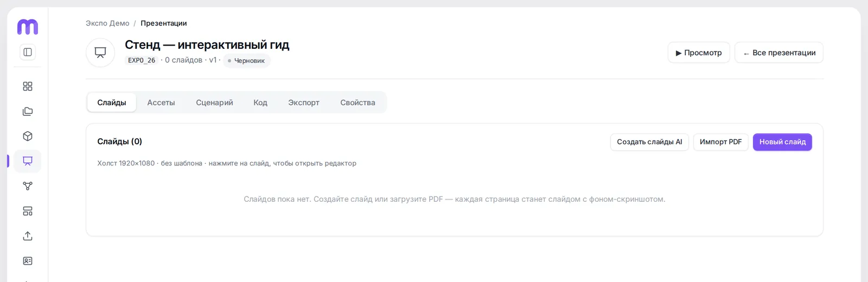Select the presentations screen icon in sidebar
Screen dimensions: 868x282
click(28, 161)
